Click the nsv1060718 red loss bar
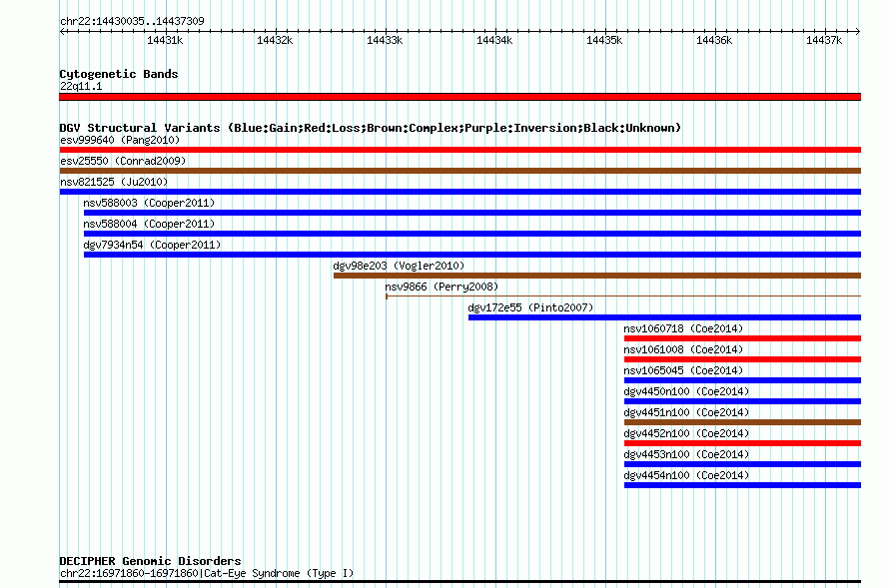The width and height of the screenshot is (889, 588). pyautogui.click(x=742, y=338)
